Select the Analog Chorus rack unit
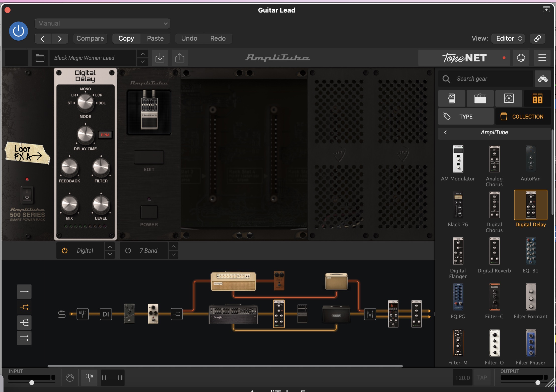 coord(494,165)
